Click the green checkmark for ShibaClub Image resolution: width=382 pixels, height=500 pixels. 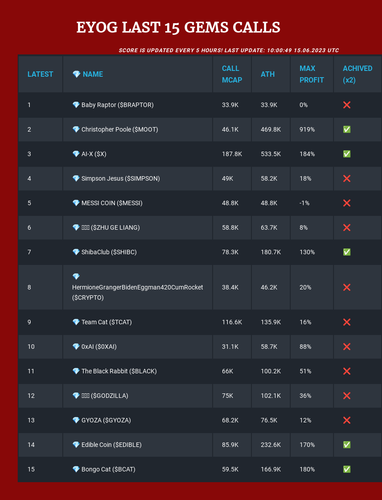pos(347,252)
